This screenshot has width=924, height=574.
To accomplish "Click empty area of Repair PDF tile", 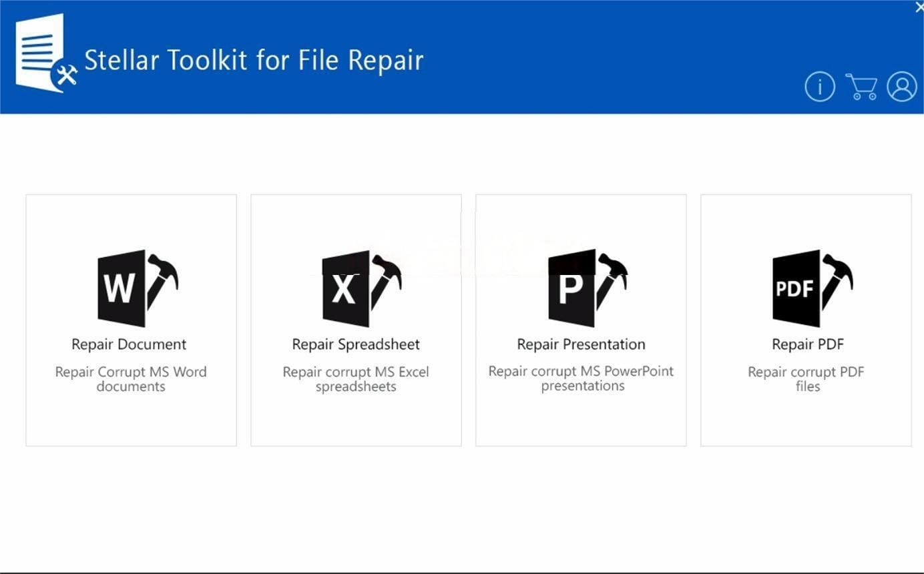I will [x=806, y=420].
